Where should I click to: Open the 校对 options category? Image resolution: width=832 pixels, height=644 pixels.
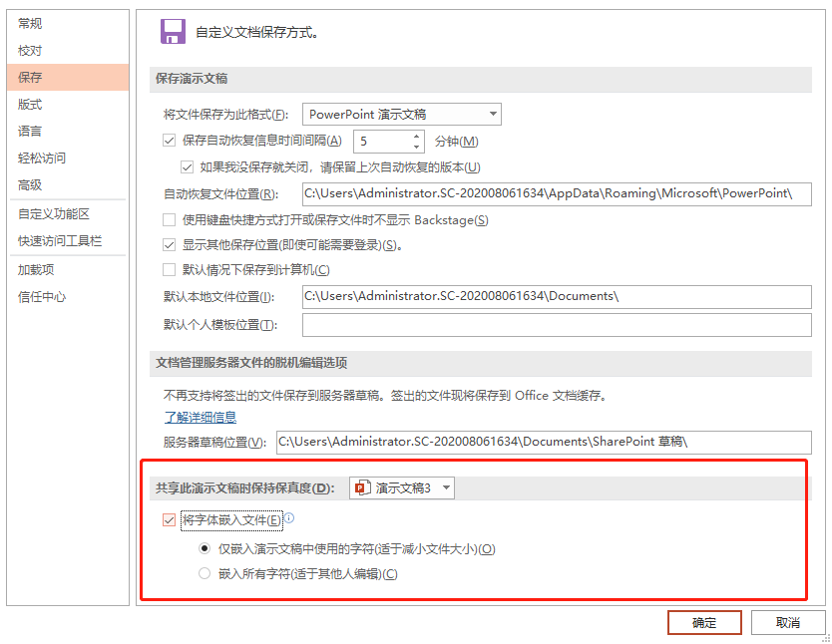(x=68, y=51)
